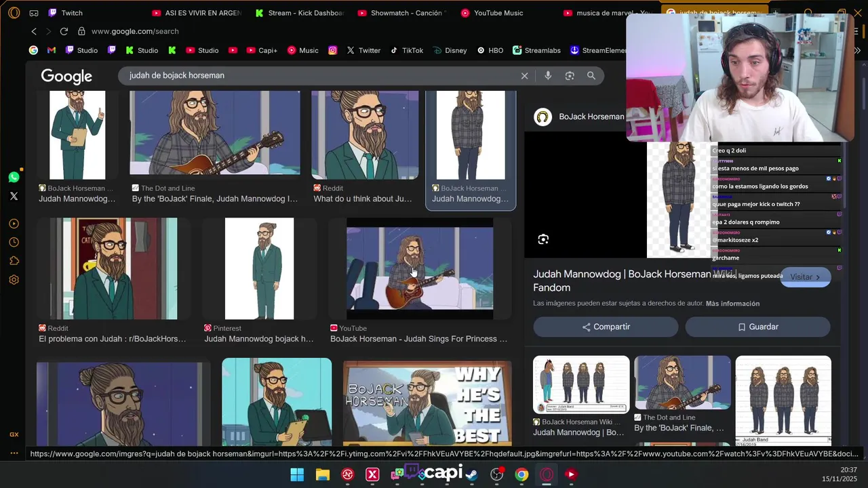Screen dimensions: 868x488
Task: Open the Music bookmark
Action: 302,50
